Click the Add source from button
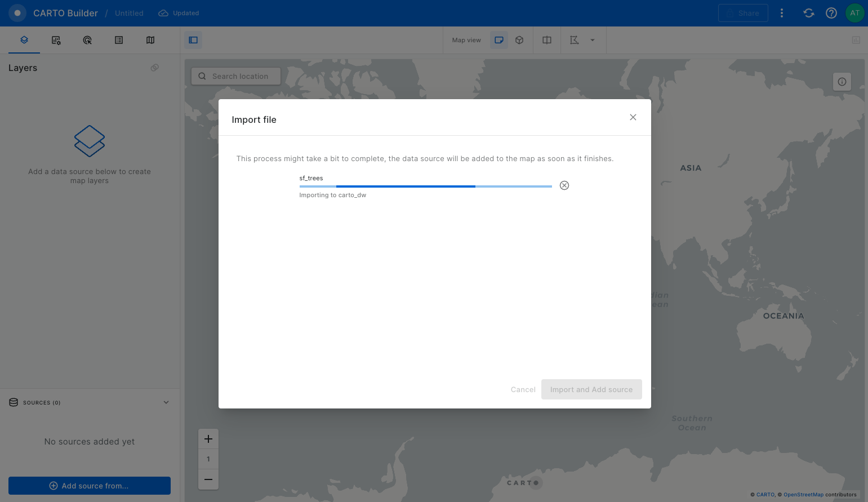 (90, 486)
